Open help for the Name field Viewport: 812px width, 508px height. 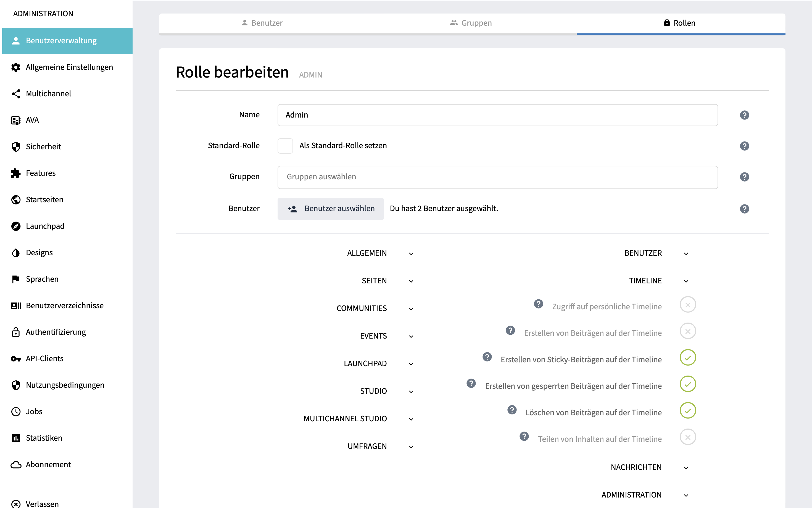[744, 115]
